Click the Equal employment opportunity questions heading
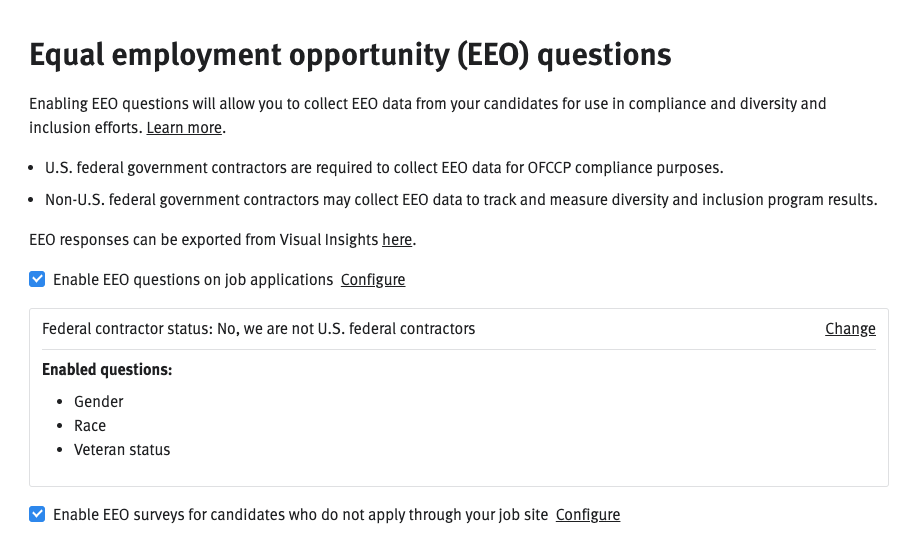Screen dimensions: 914x544 [350, 55]
